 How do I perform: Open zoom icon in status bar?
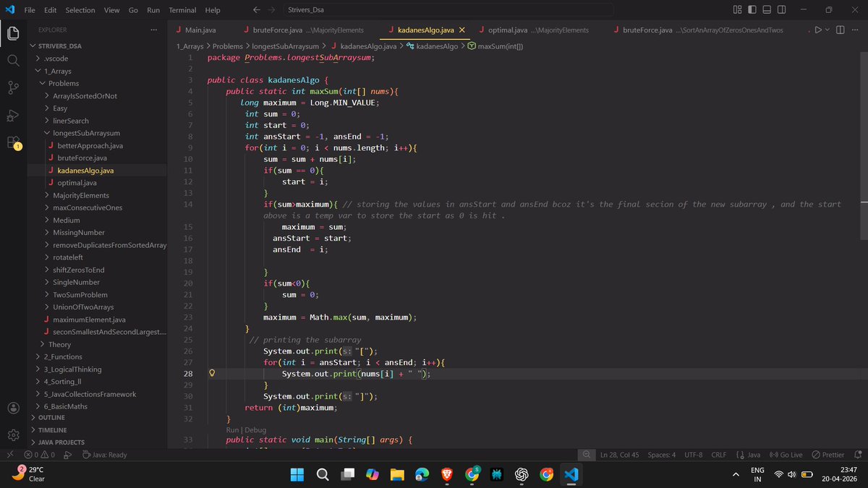587,455
